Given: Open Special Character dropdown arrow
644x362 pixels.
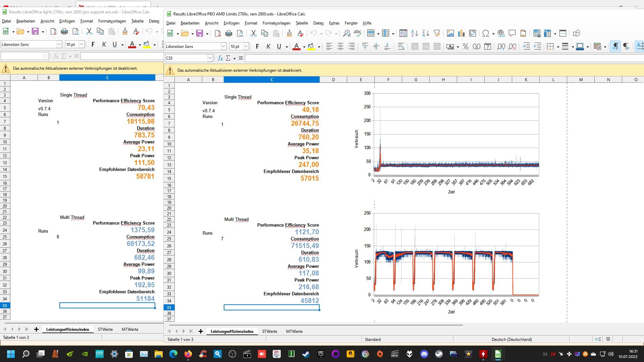Looking at the screenshot, I should 493,33.
